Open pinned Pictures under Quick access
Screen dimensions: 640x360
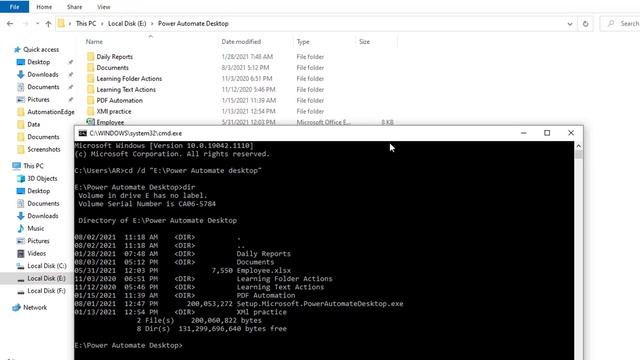click(x=38, y=100)
